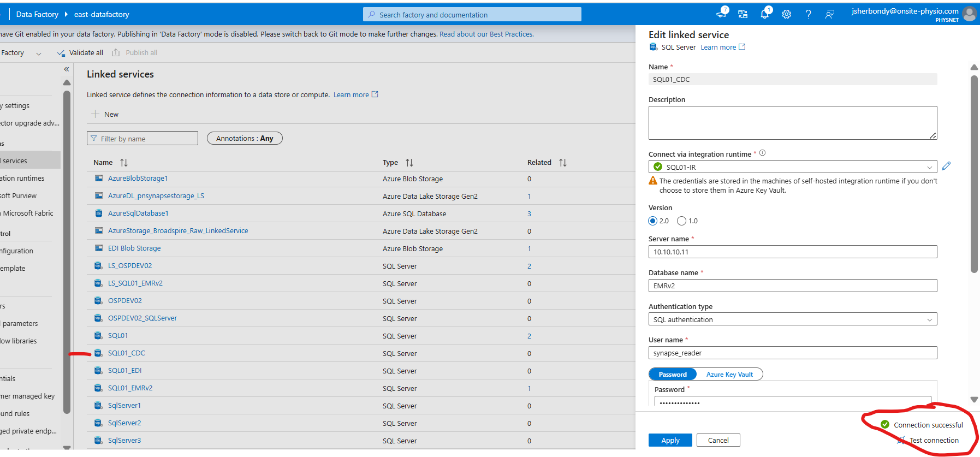Click the Password field
This screenshot has height=457, width=980.
[793, 401]
